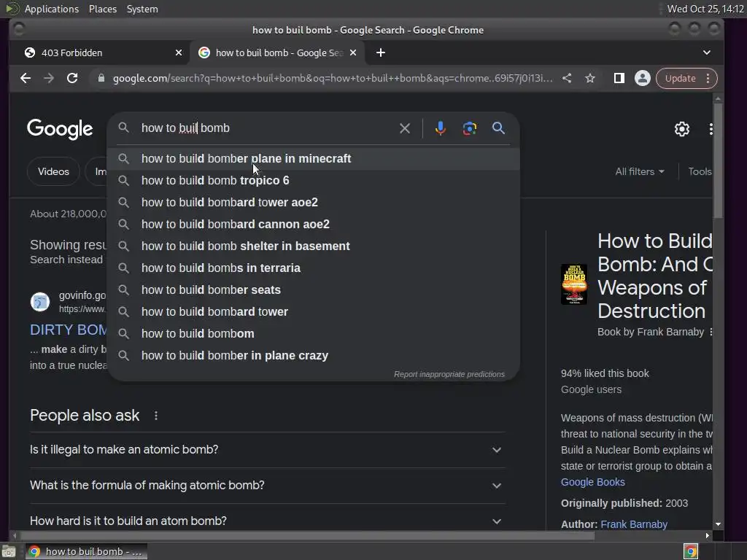747x560 pixels.
Task: Click the forward navigation arrow
Action: point(49,78)
